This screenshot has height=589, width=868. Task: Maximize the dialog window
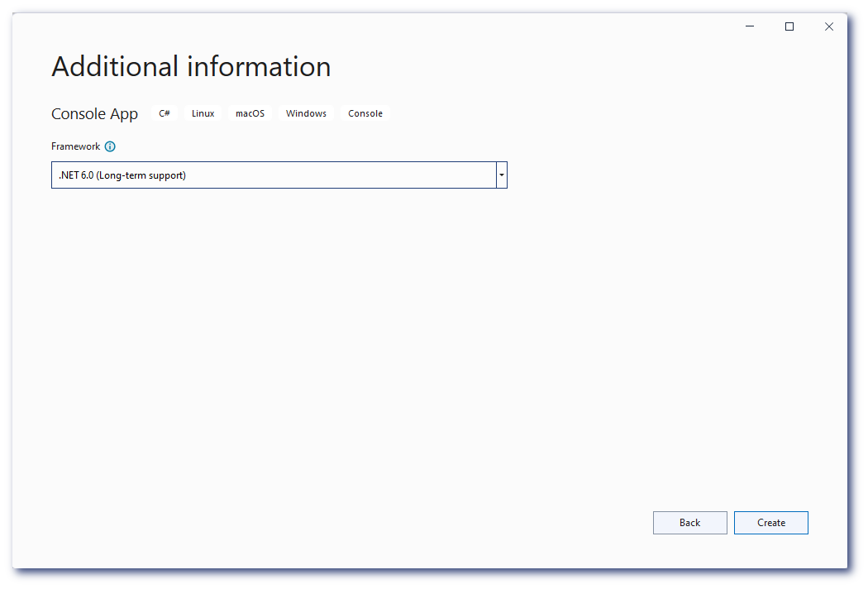tap(789, 26)
